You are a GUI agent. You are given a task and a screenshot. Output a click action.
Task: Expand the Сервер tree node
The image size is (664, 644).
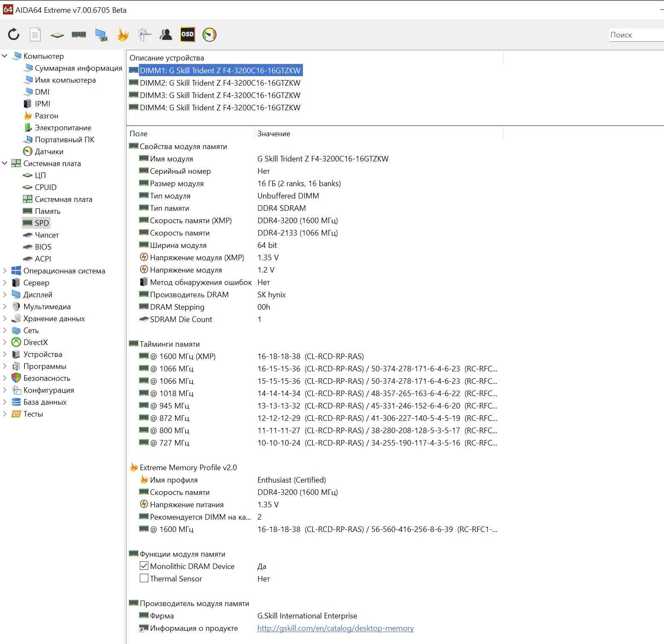click(5, 282)
